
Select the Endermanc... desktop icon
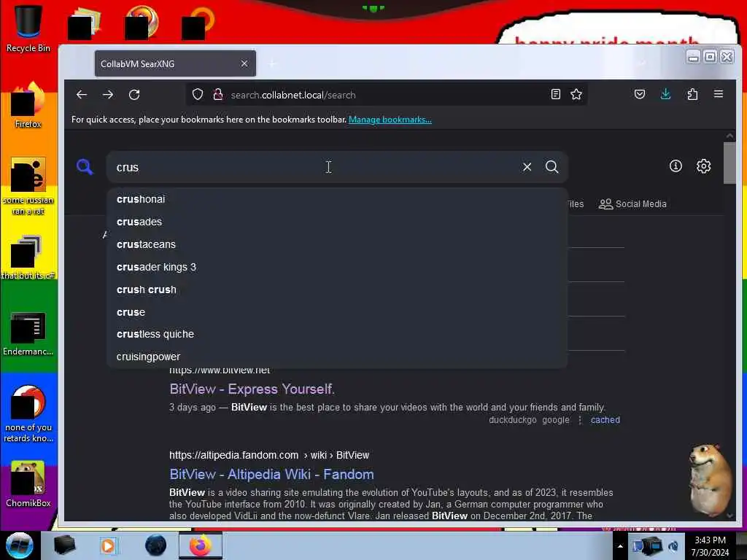(28, 334)
